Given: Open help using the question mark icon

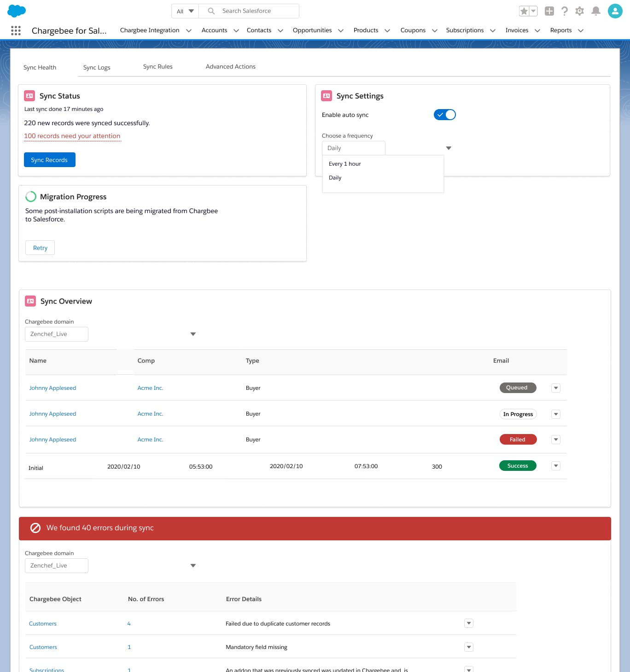Looking at the screenshot, I should [x=565, y=11].
